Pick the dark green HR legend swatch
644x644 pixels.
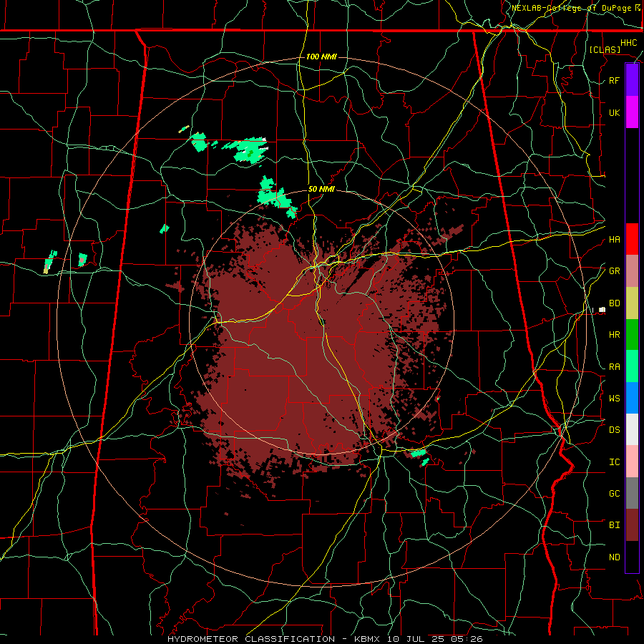[x=632, y=335]
